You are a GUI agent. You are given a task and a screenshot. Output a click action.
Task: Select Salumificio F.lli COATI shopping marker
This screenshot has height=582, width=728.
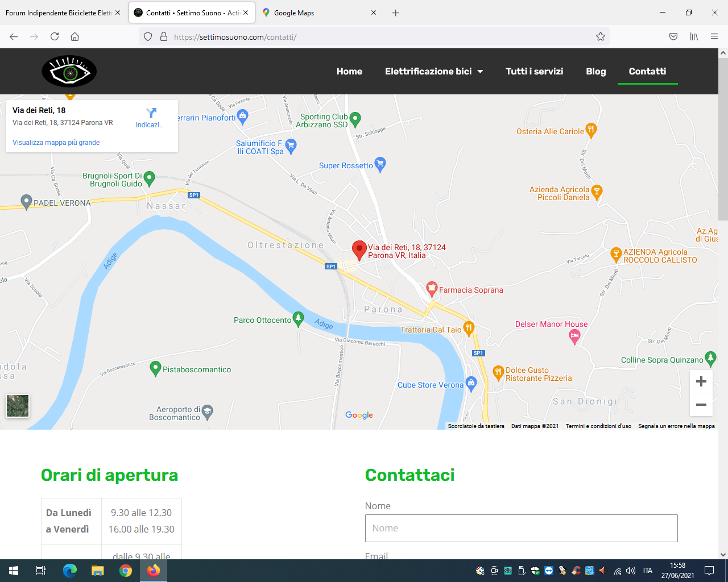click(291, 146)
